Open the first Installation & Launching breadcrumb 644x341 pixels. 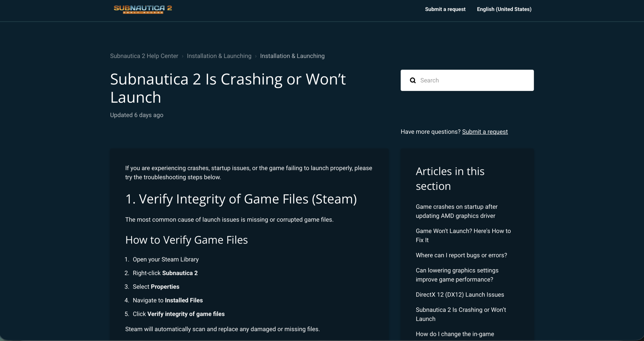[219, 56]
